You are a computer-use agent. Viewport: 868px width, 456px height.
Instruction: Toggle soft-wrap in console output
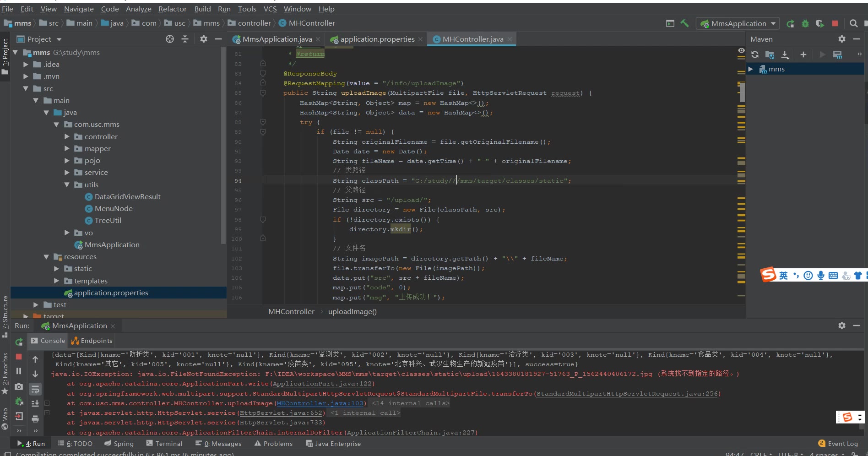(x=35, y=389)
